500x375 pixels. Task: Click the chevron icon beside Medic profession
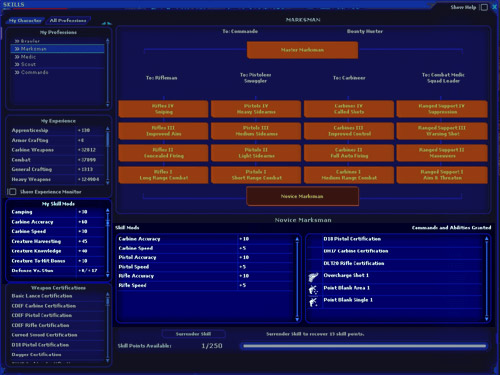[x=17, y=57]
